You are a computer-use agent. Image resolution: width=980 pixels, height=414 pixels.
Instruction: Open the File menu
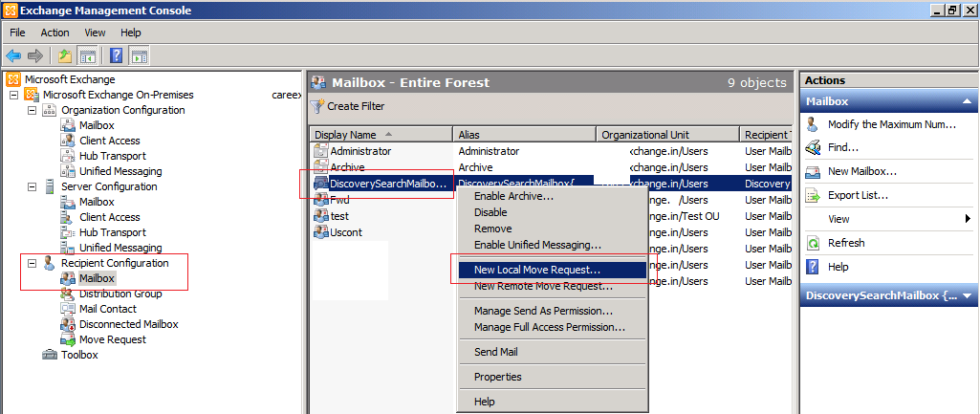[x=17, y=33]
